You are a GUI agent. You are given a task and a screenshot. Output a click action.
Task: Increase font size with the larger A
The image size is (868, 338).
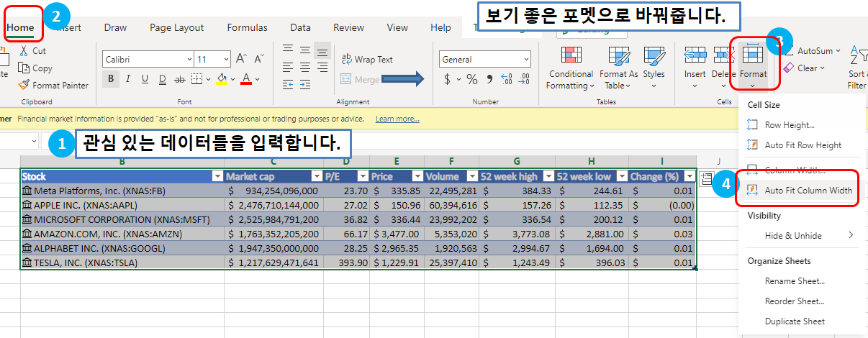pyautogui.click(x=240, y=59)
